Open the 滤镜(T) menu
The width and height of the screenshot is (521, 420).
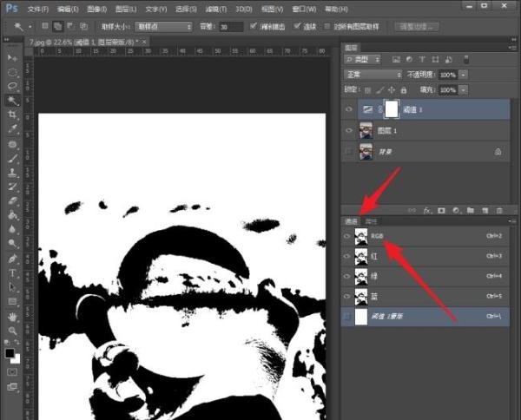point(216,9)
